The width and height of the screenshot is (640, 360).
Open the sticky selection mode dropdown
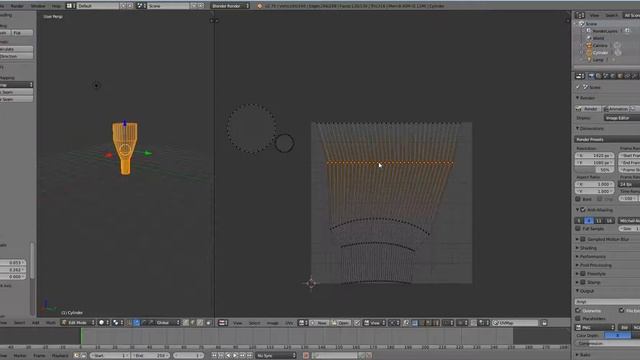448,322
